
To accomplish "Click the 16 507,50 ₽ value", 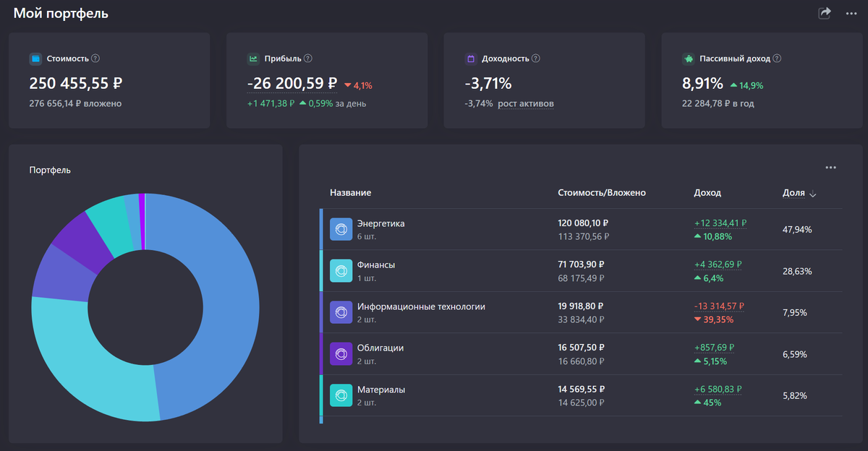I will click(x=581, y=348).
